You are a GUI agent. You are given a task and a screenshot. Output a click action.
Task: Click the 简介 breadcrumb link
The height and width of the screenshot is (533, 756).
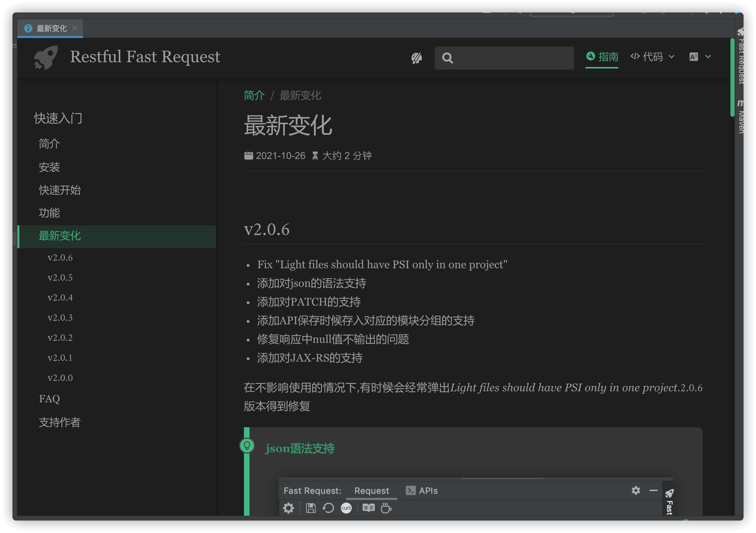point(254,95)
